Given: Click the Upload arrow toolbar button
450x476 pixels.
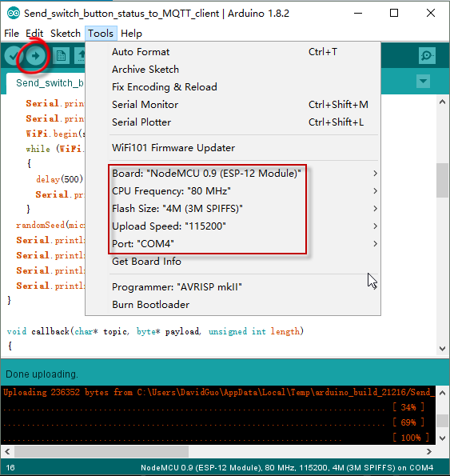Looking at the screenshot, I should click(35, 56).
